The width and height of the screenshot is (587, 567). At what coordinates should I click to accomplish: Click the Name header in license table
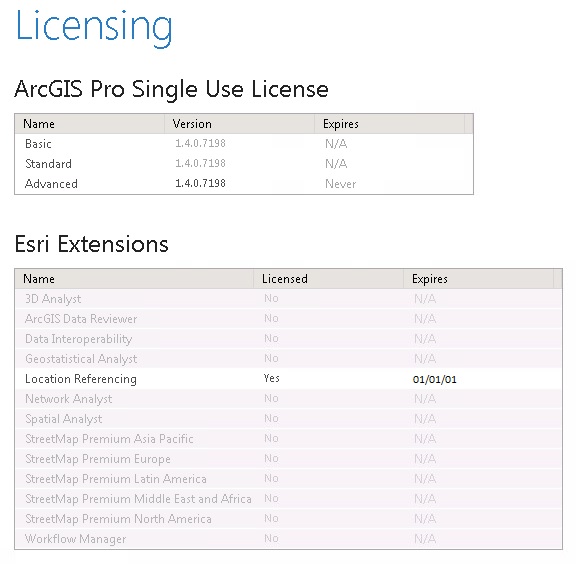pos(90,124)
